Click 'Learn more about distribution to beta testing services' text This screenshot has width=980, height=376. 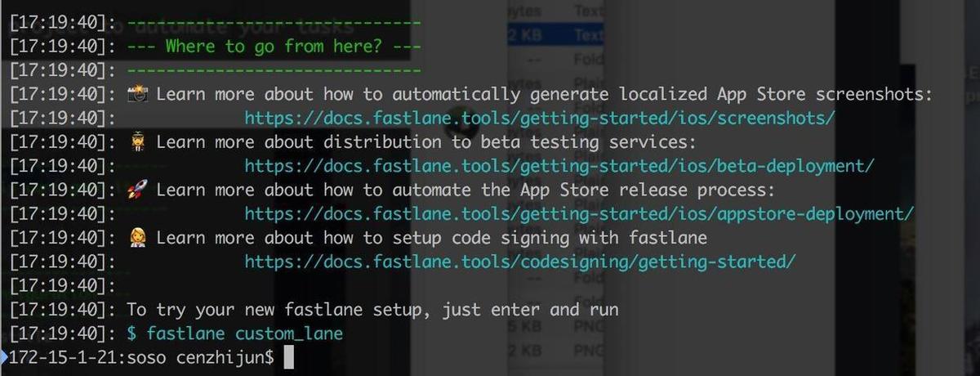[x=425, y=142]
